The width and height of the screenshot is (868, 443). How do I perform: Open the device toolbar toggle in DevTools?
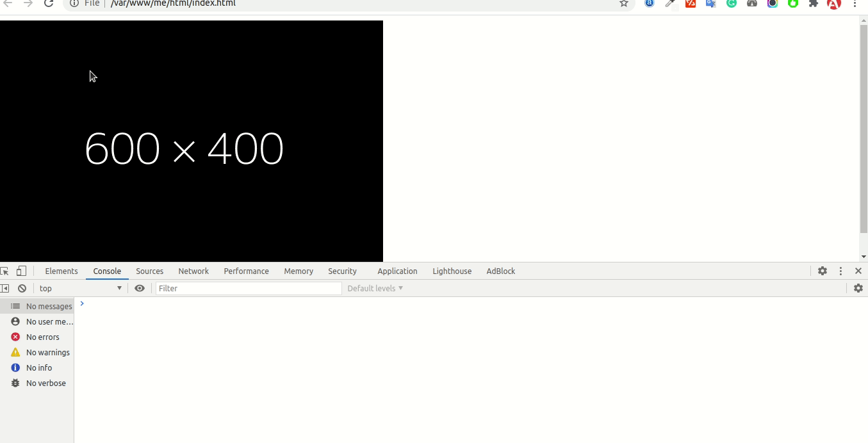21,271
